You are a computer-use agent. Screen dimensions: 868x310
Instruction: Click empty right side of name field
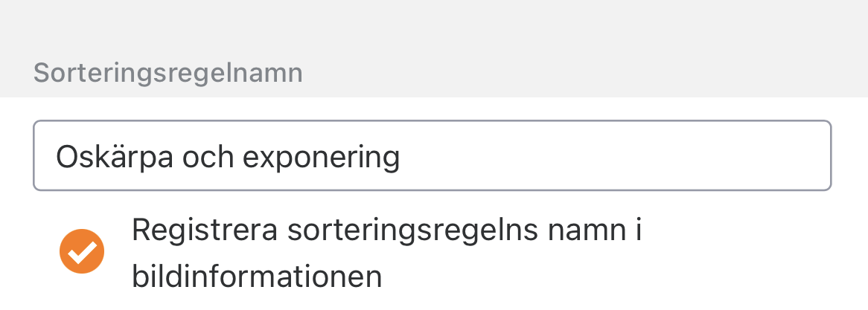[x=633, y=156]
